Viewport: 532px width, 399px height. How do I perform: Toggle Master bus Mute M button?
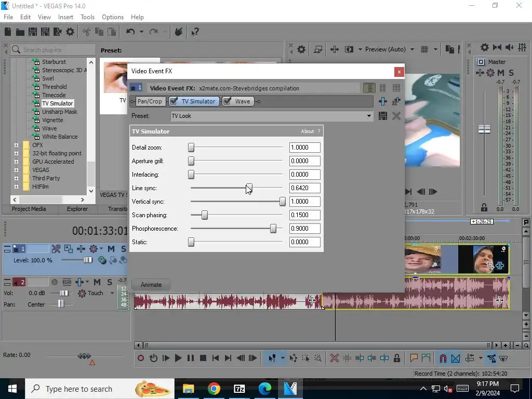(500, 73)
